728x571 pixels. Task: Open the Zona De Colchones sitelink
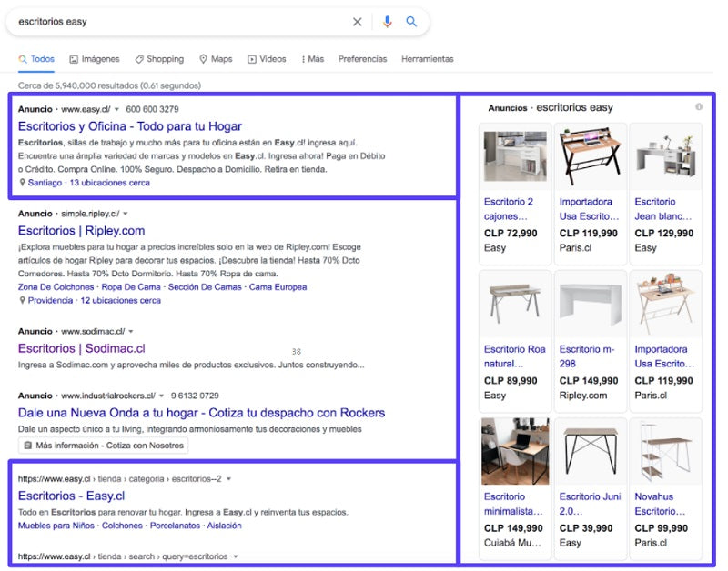[x=56, y=287]
